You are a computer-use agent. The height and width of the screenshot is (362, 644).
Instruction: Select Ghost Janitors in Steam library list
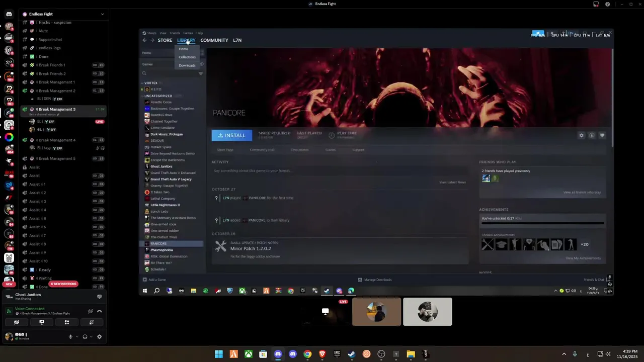pyautogui.click(x=161, y=166)
